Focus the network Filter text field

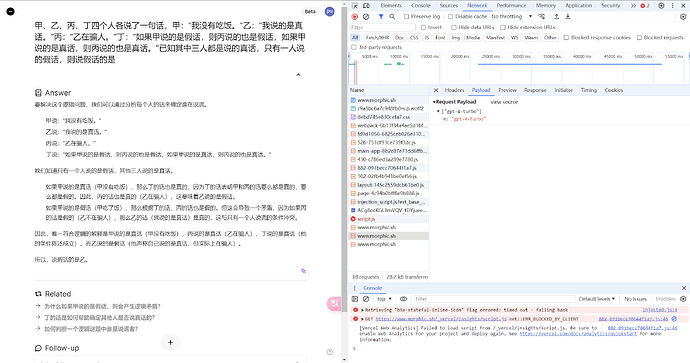click(382, 27)
